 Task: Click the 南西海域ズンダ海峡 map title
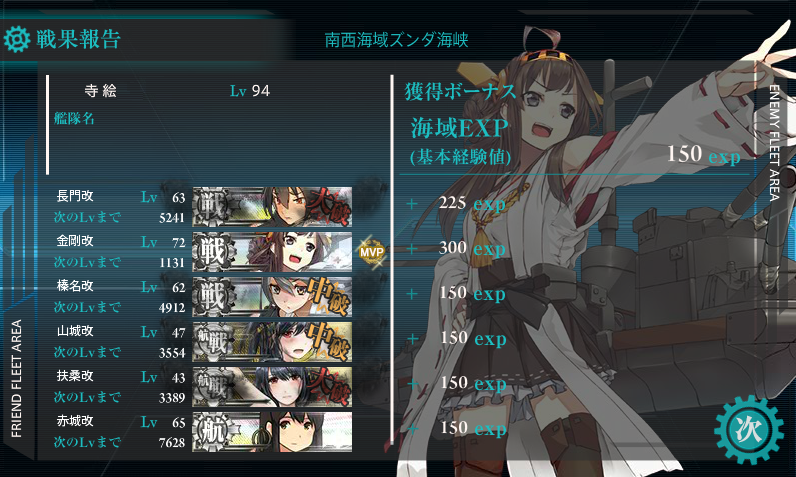pyautogui.click(x=396, y=40)
